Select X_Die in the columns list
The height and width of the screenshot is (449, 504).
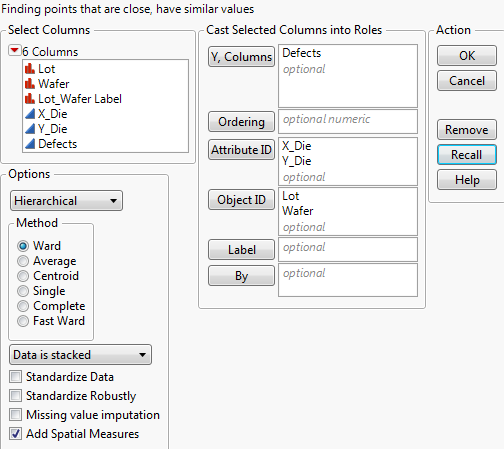click(x=53, y=114)
